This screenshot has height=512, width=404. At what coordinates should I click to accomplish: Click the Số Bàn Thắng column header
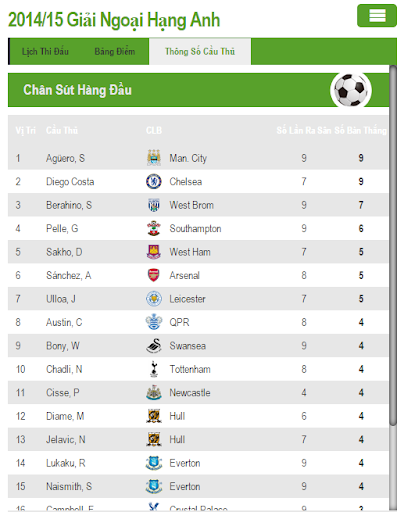click(x=361, y=130)
